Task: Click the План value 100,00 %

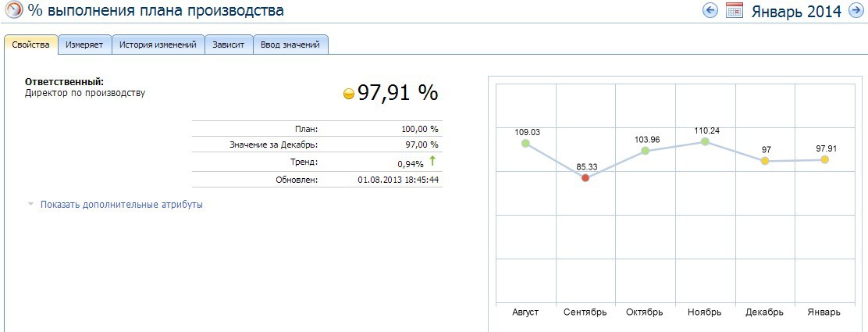Action: pyautogui.click(x=420, y=129)
